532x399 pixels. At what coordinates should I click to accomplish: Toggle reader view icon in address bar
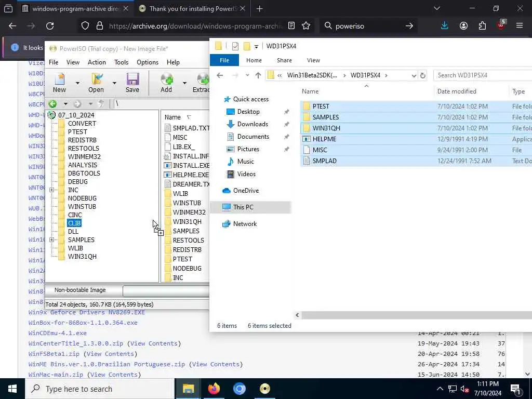pyautogui.click(x=291, y=26)
